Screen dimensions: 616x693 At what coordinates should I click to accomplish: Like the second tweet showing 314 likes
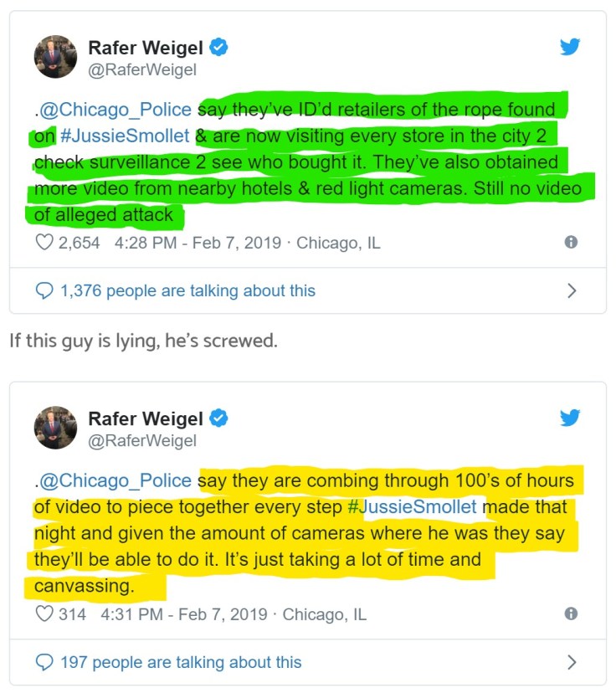point(44,613)
